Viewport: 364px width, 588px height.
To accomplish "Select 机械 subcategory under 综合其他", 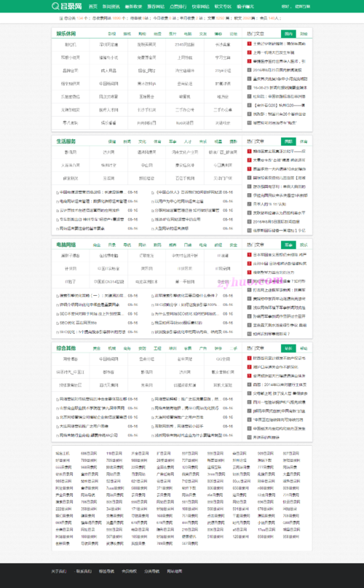I will coord(111,348).
